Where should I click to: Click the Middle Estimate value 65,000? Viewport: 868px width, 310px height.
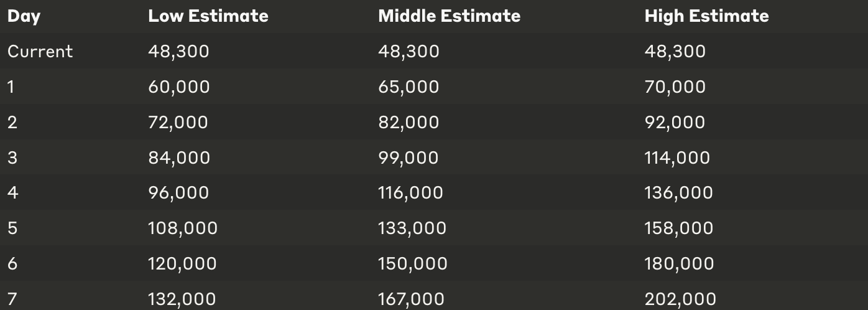pyautogui.click(x=408, y=87)
